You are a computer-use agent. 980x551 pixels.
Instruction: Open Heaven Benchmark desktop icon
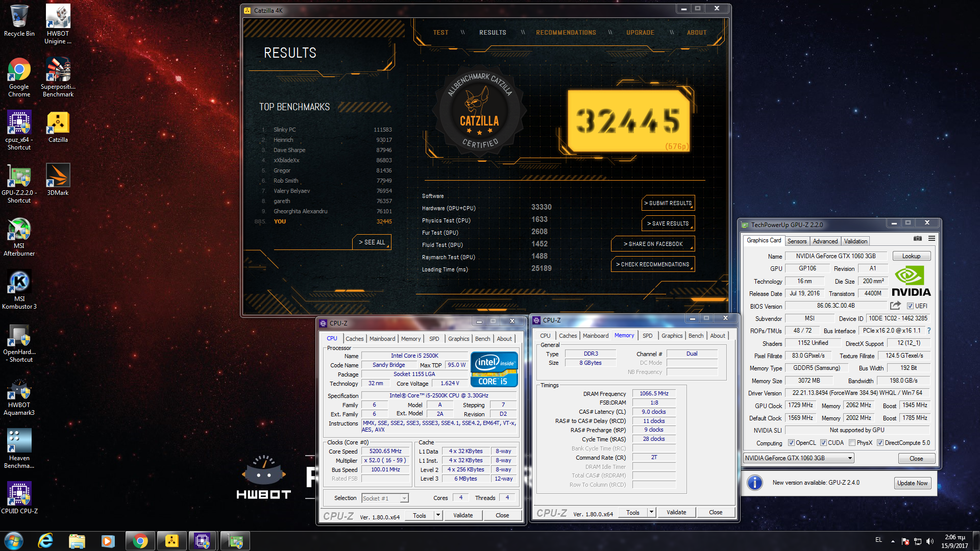(x=19, y=448)
